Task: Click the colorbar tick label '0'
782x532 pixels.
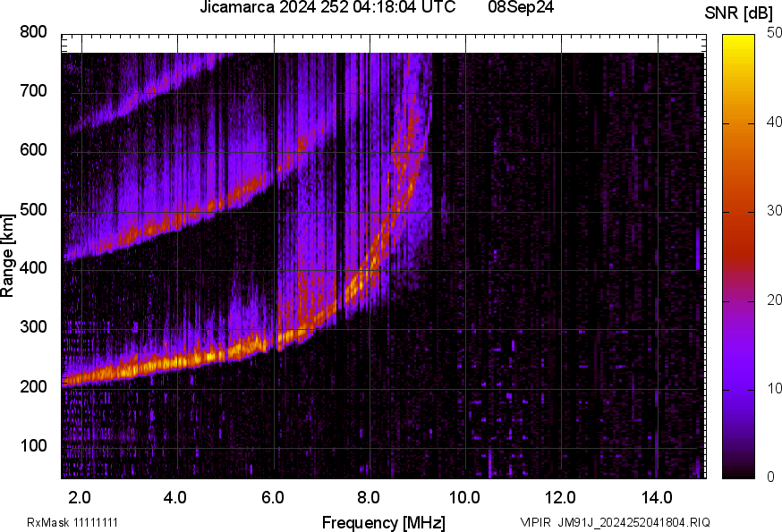Action: point(771,477)
